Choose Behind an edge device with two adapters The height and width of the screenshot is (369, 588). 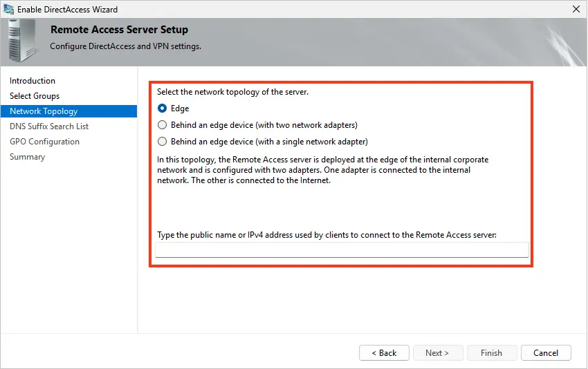tap(163, 125)
